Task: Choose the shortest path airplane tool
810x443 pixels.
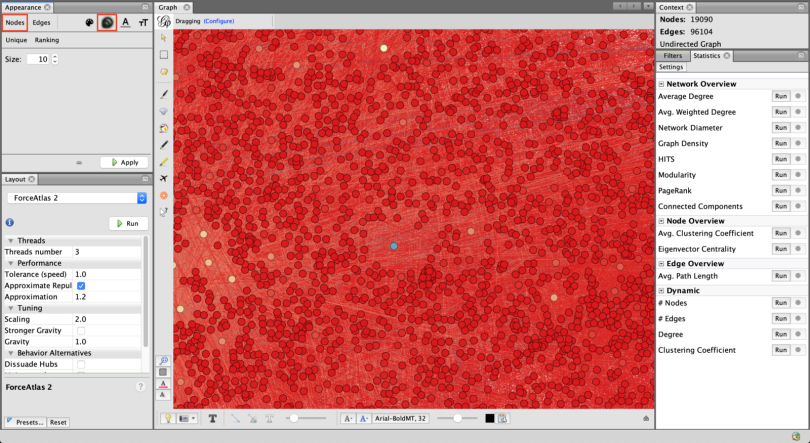Action: point(164,178)
